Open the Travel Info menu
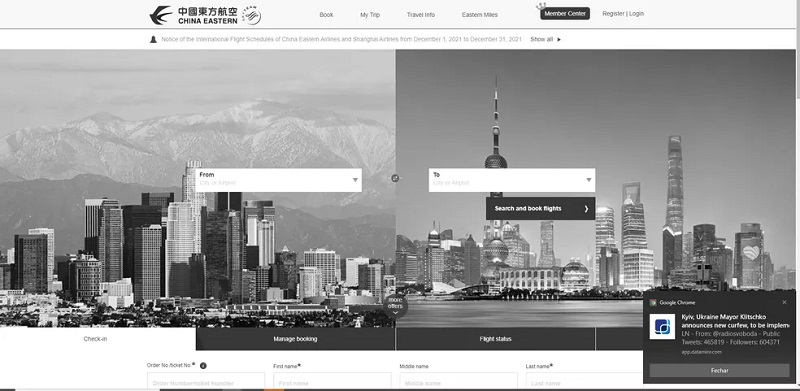Viewport: 800px width, 391px height. [421, 15]
